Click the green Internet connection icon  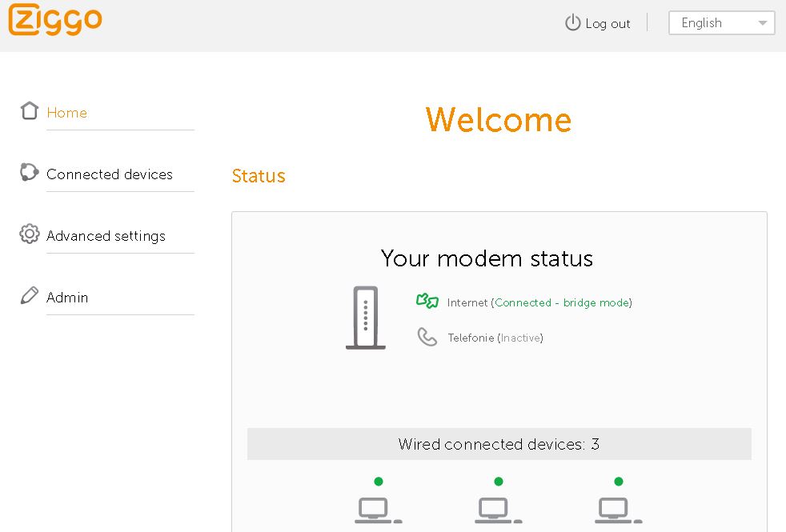427,302
